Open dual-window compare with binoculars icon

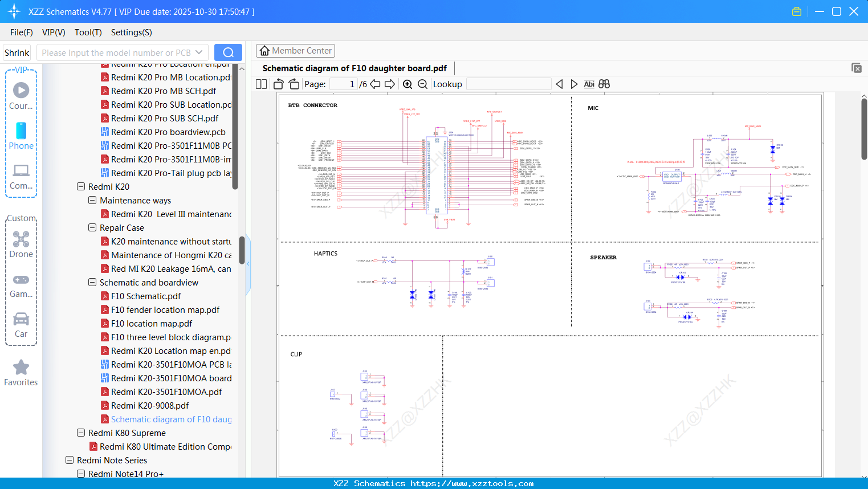point(604,84)
